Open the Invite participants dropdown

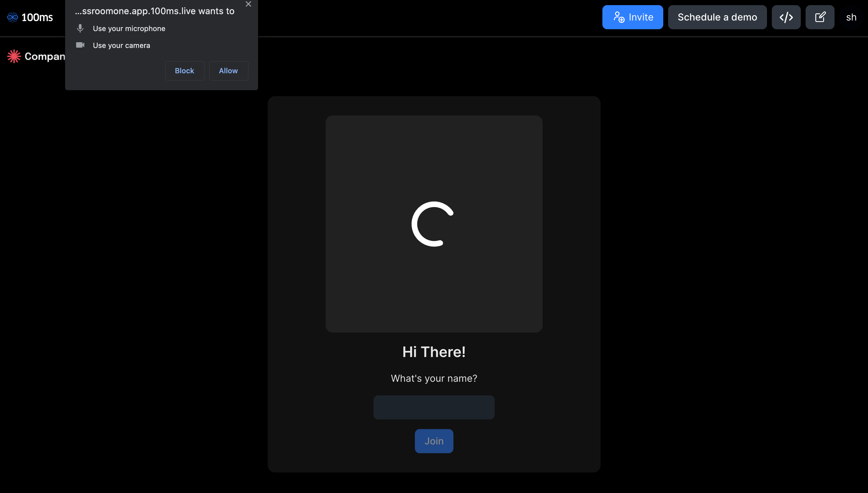[633, 17]
